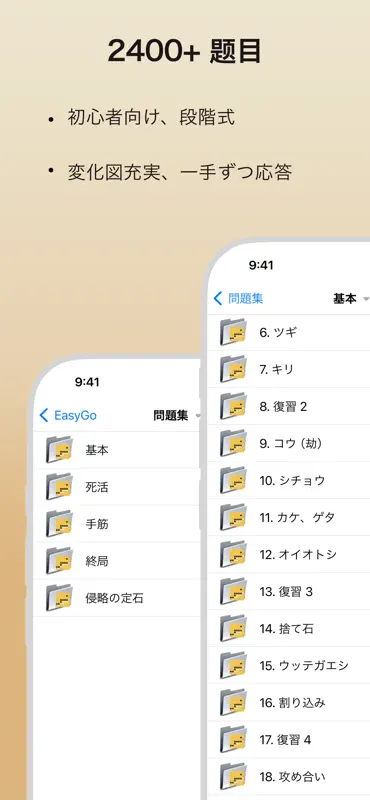Select the 手筋 row label

click(97, 524)
